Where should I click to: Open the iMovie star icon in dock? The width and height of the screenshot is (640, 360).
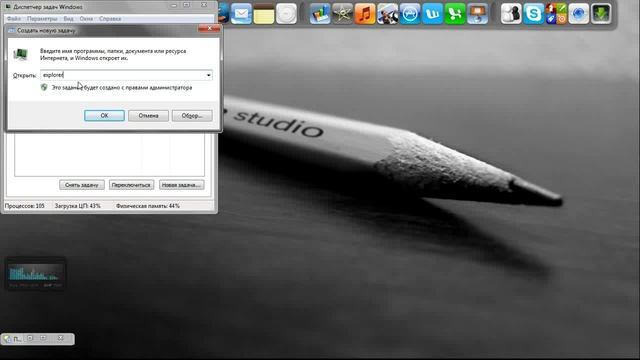342,14
